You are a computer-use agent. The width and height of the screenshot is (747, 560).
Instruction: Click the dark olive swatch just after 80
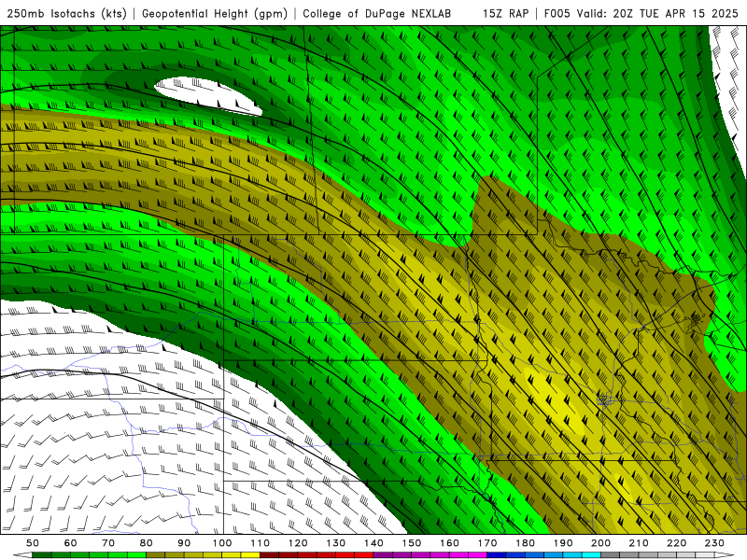(x=156, y=555)
